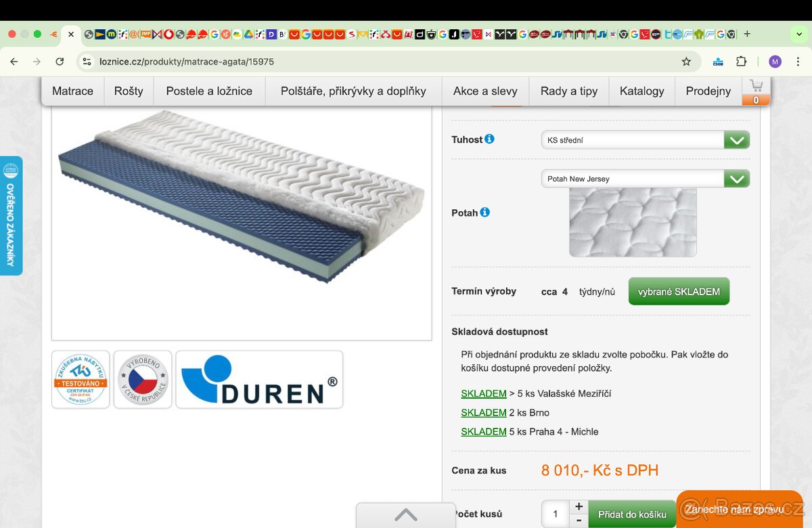
Task: Increase quantity with the plus stepper
Action: (x=579, y=506)
